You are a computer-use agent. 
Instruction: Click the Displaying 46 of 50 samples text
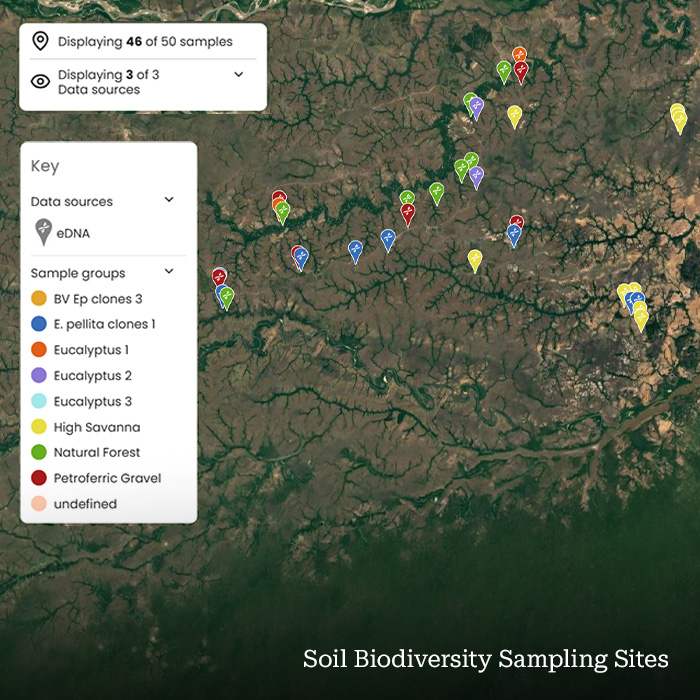145,41
